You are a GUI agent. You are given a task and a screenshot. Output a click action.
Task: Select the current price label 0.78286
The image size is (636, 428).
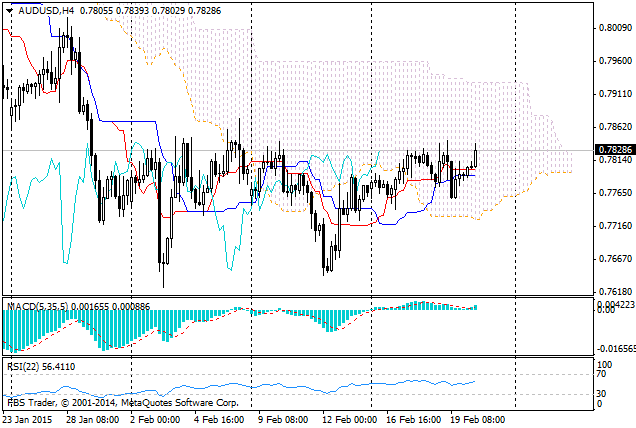(615, 150)
